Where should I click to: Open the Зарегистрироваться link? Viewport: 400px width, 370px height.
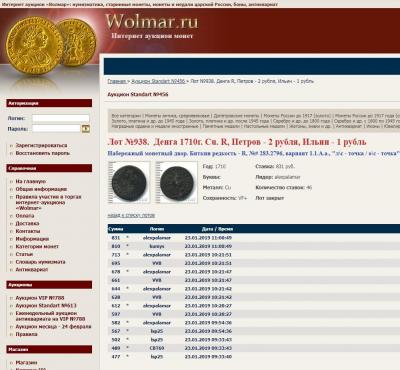tap(41, 145)
